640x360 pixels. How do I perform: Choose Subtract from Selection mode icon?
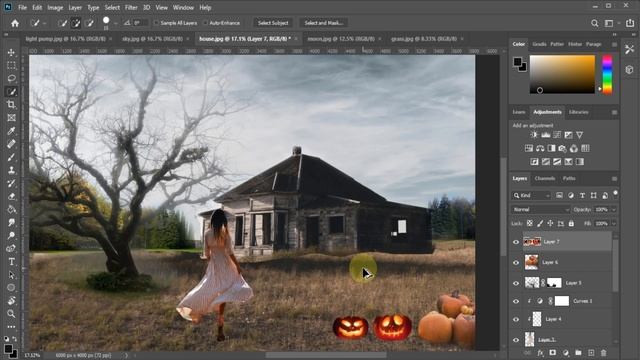click(x=89, y=23)
